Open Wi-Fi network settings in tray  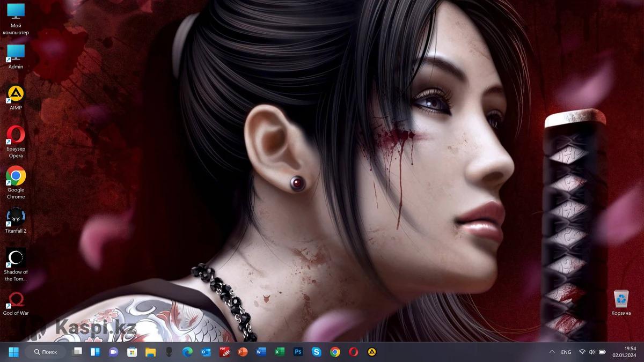(x=582, y=352)
